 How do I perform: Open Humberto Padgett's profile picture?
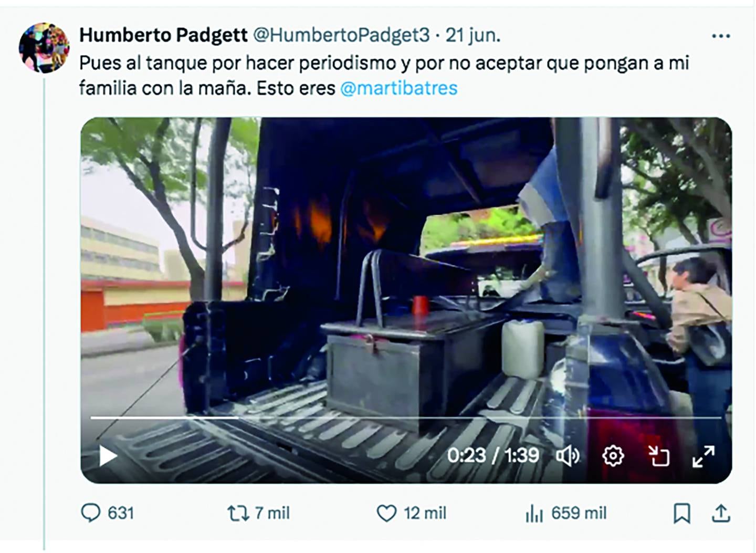44,47
